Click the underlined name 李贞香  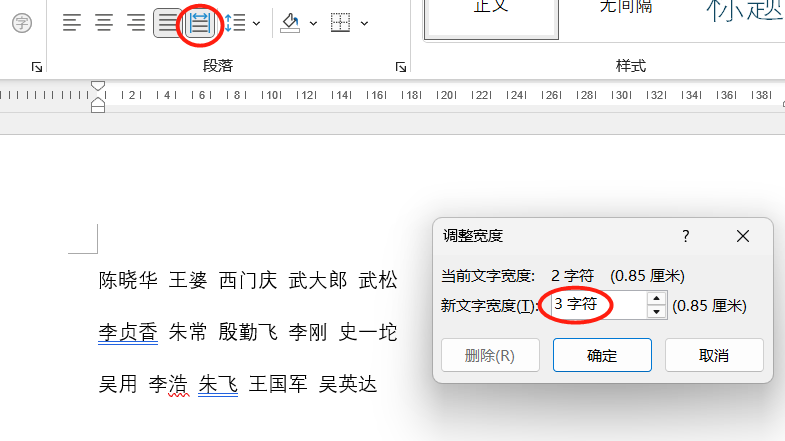pos(128,332)
